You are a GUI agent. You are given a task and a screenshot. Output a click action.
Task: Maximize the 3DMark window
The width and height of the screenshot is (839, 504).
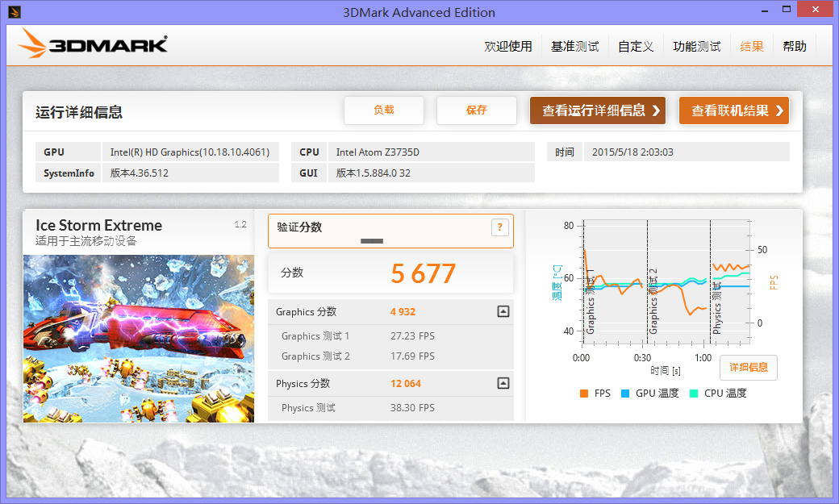pyautogui.click(x=787, y=9)
